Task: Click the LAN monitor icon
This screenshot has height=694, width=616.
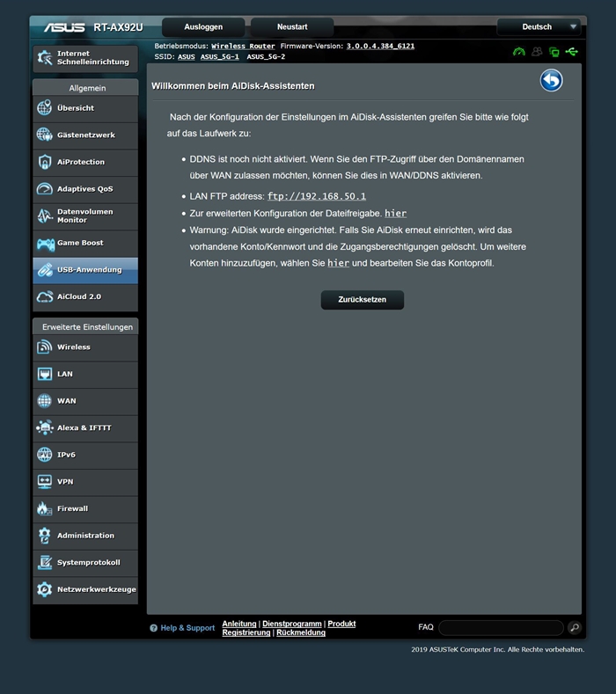Action: click(44, 374)
